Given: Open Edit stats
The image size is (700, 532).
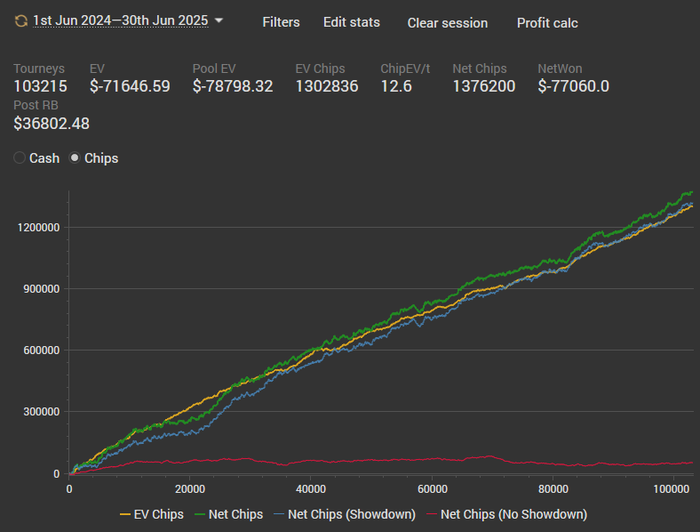Looking at the screenshot, I should point(351,22).
